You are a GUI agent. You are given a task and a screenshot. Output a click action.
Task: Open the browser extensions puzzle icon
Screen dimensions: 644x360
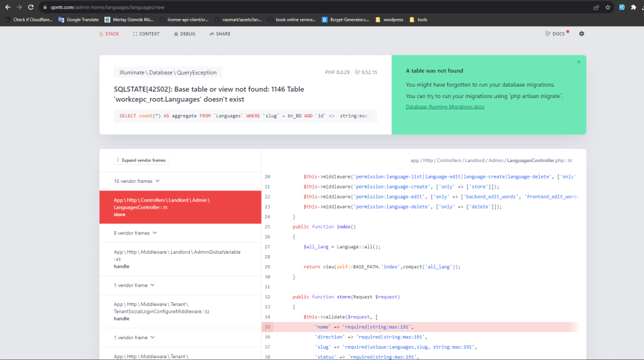[x=633, y=7]
